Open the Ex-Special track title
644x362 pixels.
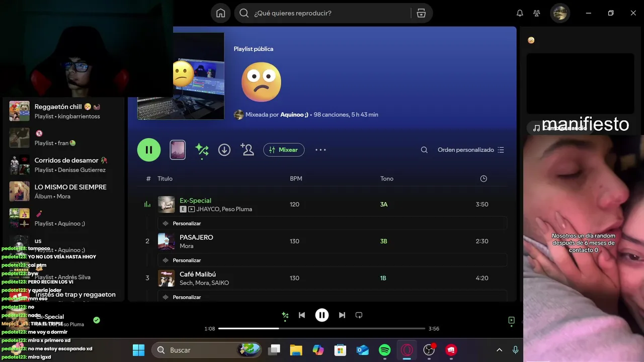pyautogui.click(x=195, y=201)
